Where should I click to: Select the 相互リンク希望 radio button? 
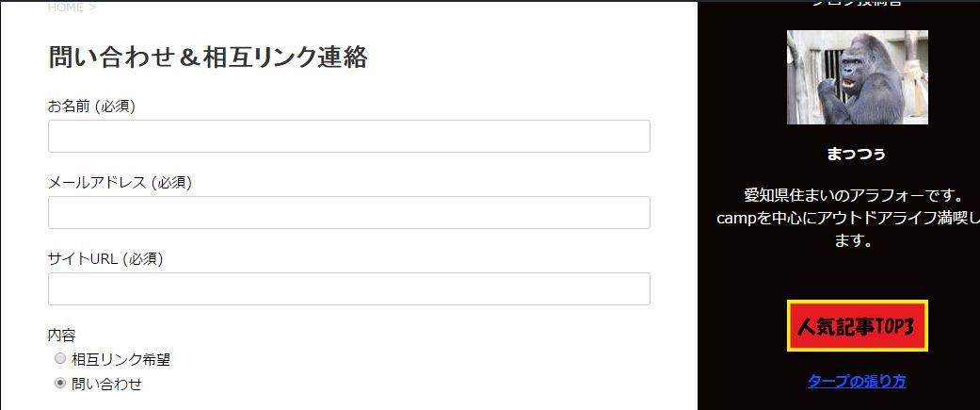[x=60, y=359]
